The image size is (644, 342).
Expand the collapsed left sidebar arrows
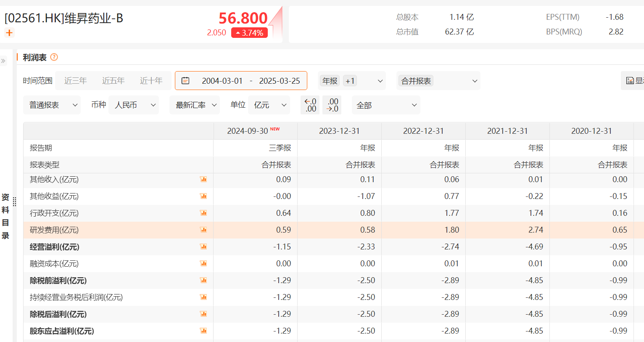point(3,61)
